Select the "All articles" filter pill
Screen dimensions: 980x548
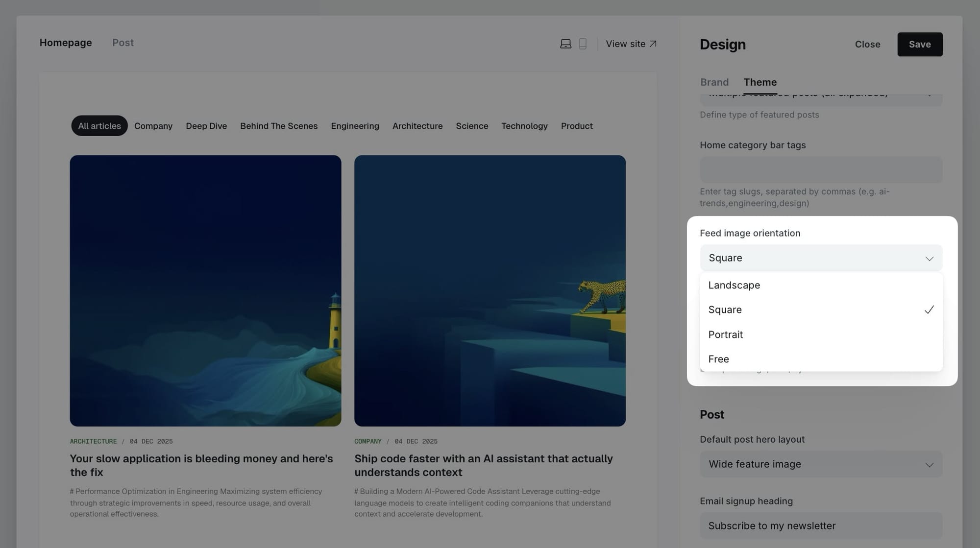(99, 126)
